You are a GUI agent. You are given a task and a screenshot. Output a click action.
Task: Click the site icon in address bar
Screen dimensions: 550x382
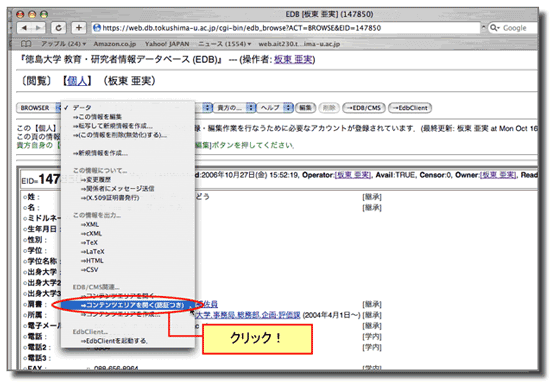pyautogui.click(x=97, y=28)
